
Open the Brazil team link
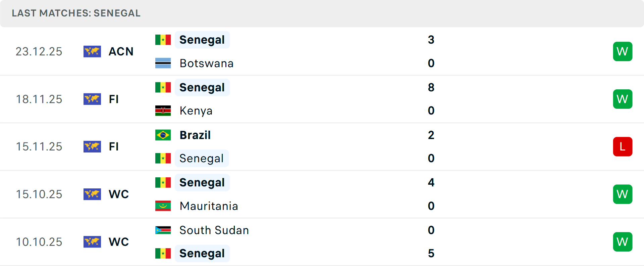[x=195, y=135]
